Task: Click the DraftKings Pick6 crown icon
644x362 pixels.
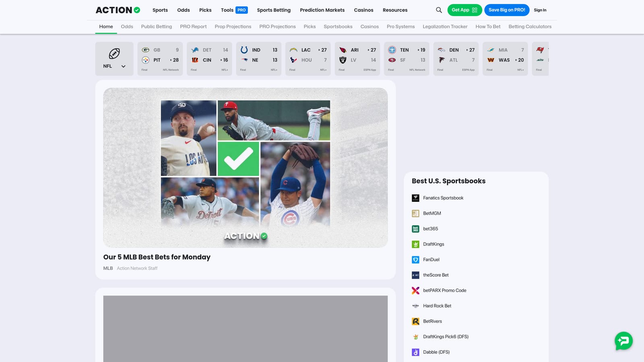Action: pyautogui.click(x=415, y=337)
